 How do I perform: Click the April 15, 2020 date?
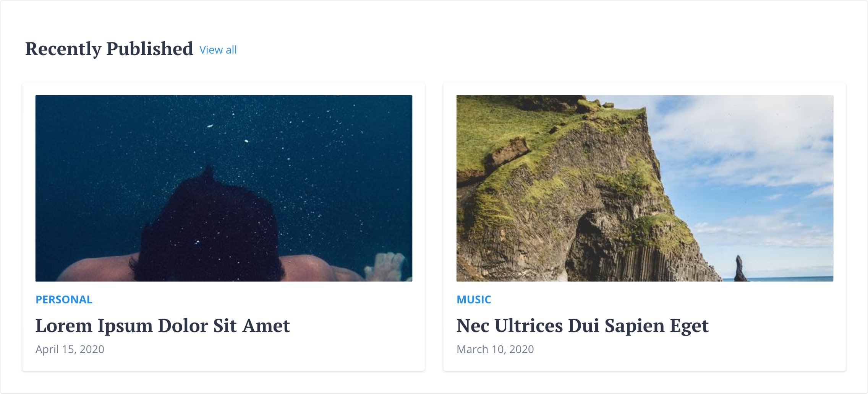(70, 348)
